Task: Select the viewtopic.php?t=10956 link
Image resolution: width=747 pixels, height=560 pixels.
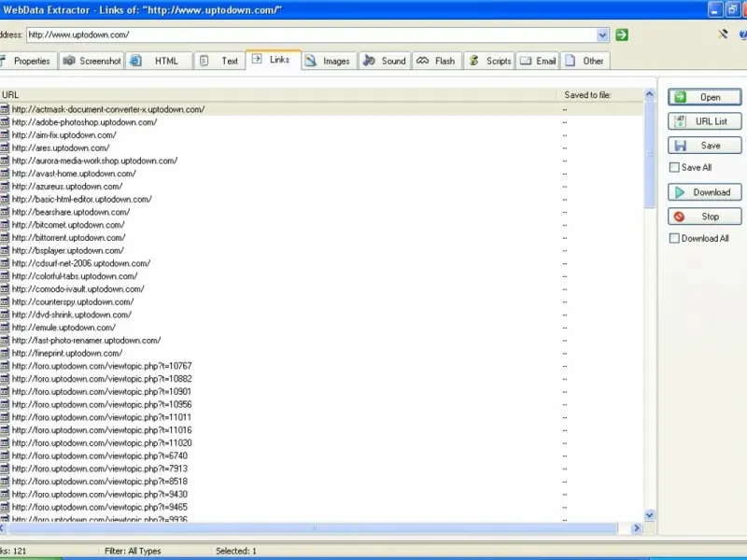Action: [x=102, y=405]
